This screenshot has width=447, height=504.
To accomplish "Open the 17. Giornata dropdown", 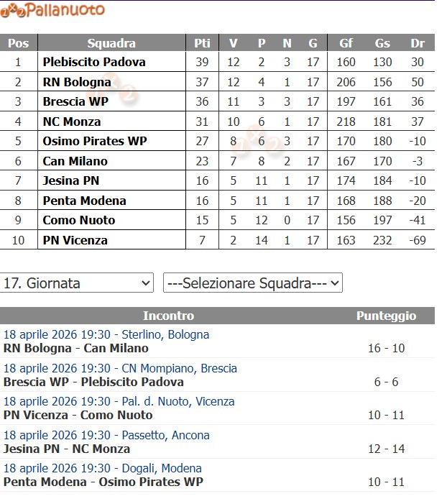I will click(77, 283).
